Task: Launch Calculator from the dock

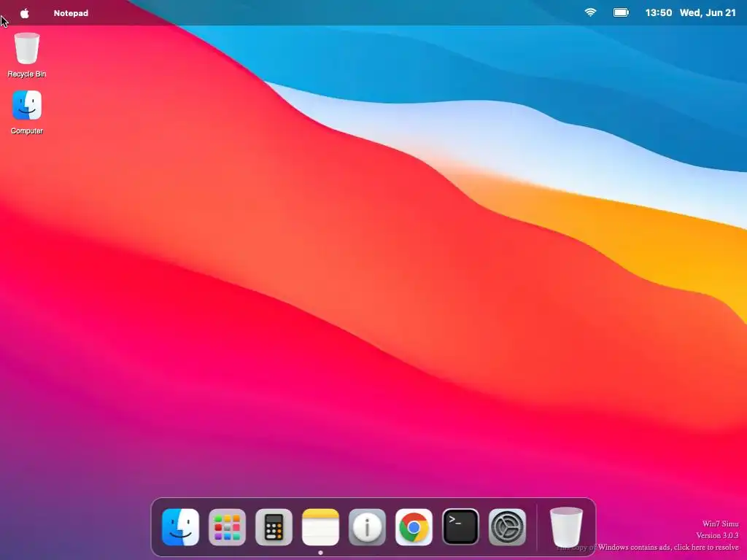Action: (x=274, y=527)
